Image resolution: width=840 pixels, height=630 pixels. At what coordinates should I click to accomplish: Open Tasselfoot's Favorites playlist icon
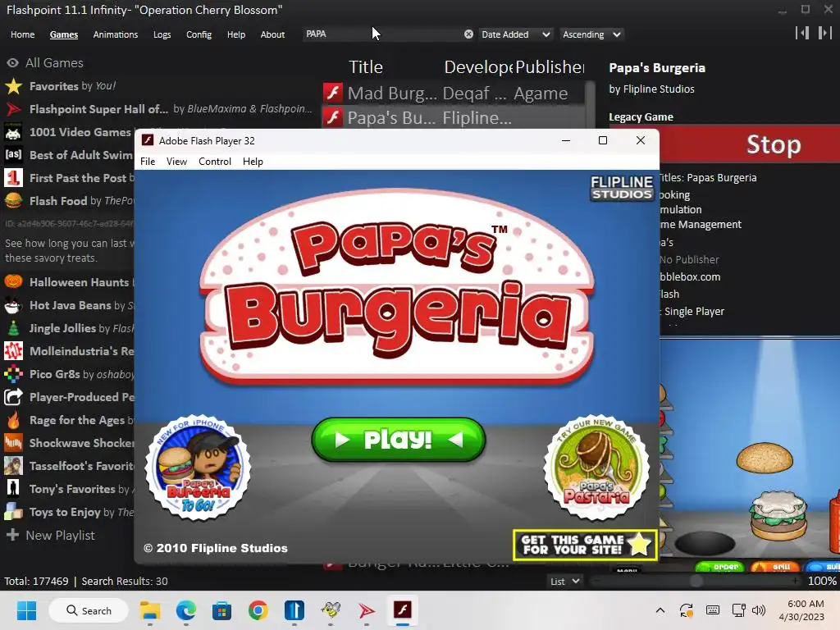[x=13, y=466]
